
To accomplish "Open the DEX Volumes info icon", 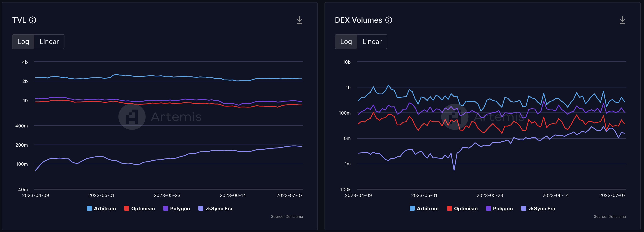I will click(x=389, y=20).
